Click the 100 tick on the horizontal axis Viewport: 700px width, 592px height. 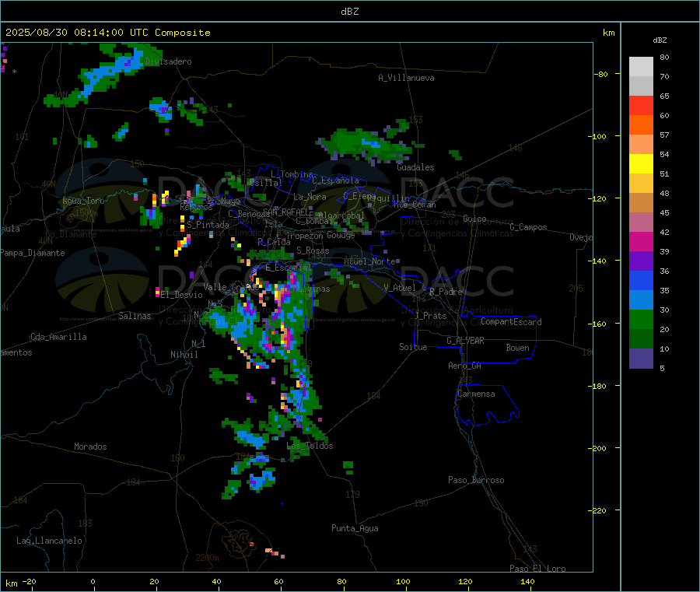[x=403, y=581]
